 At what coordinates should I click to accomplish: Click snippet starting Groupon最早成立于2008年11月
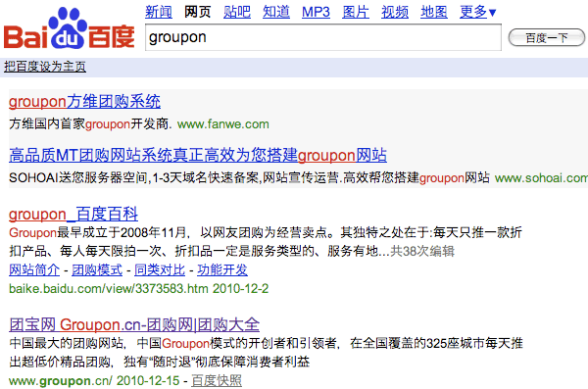pyautogui.click(x=266, y=242)
